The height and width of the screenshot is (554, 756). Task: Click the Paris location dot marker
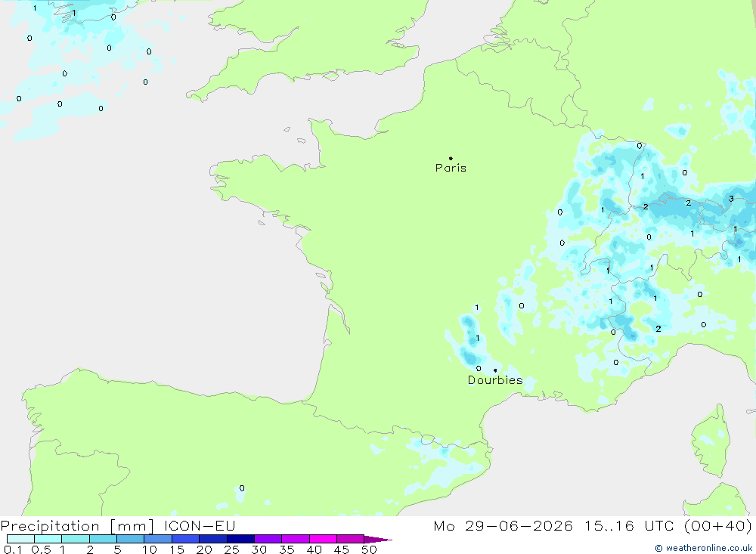(451, 158)
